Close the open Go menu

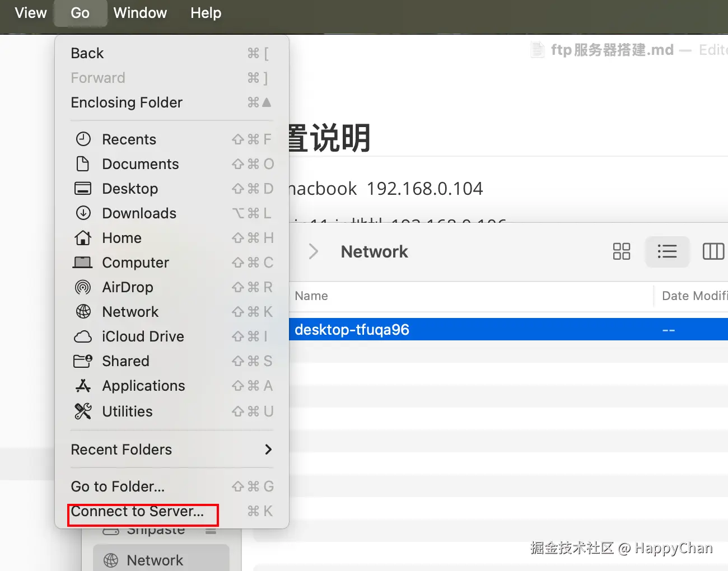pyautogui.click(x=80, y=13)
